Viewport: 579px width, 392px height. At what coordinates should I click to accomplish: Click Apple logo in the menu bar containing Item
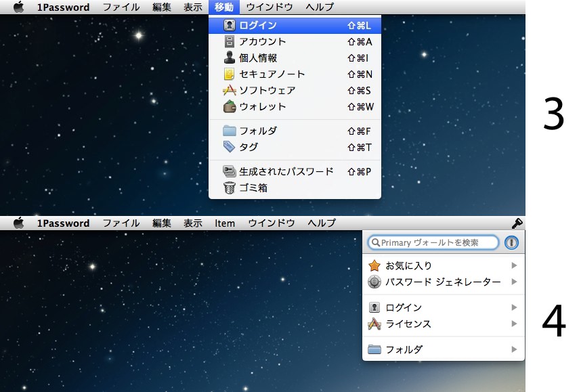[x=18, y=223]
